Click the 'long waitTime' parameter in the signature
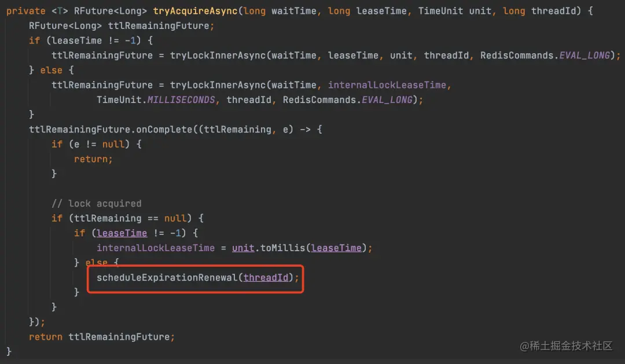This screenshot has height=364, width=625. coord(280,11)
